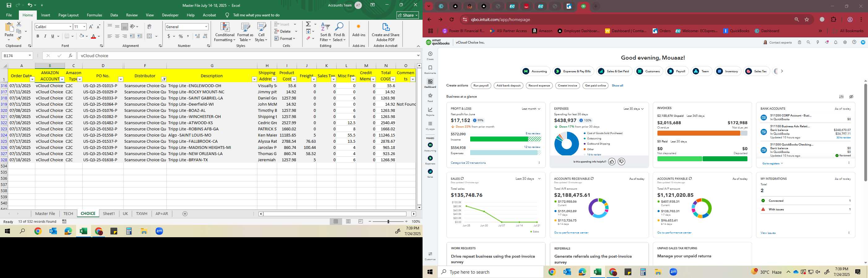Open the QuickBooks tasks clipboard icon
Image resolution: width=868 pixels, height=278 pixels.
click(x=799, y=42)
